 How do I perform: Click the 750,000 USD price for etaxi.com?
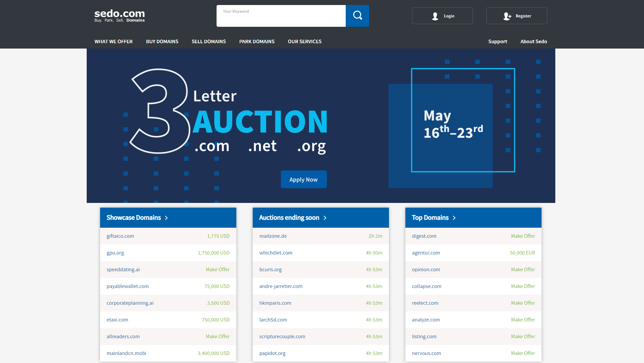(216, 320)
